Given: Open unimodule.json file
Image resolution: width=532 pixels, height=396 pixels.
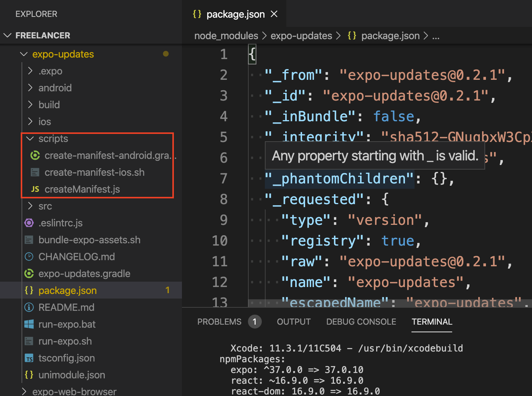Looking at the screenshot, I should (72, 375).
